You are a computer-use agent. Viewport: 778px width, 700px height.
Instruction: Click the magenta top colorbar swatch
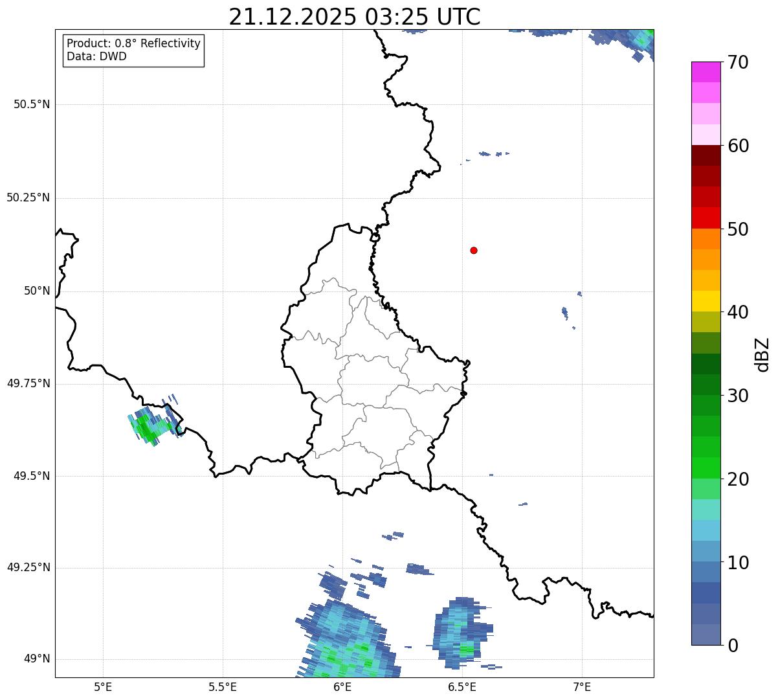click(706, 72)
